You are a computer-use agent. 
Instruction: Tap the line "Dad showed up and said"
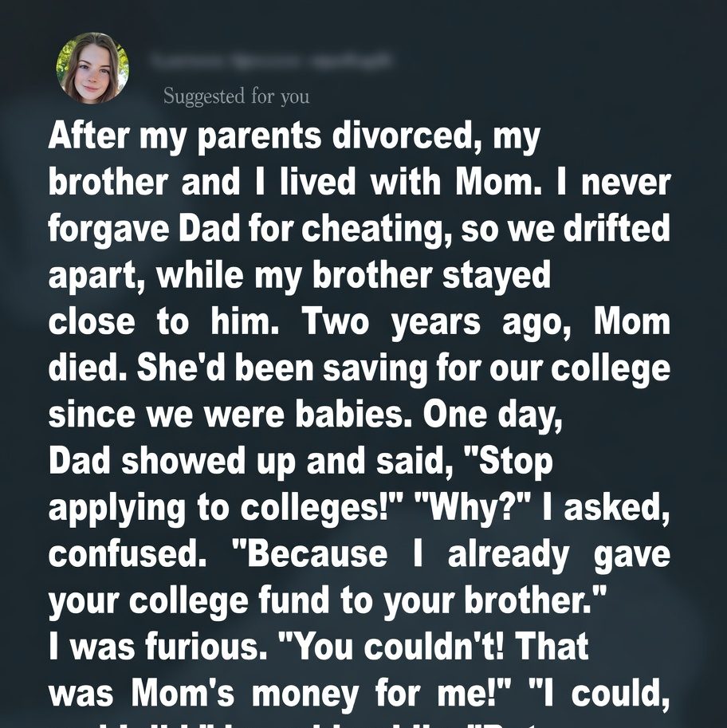pos(301,462)
